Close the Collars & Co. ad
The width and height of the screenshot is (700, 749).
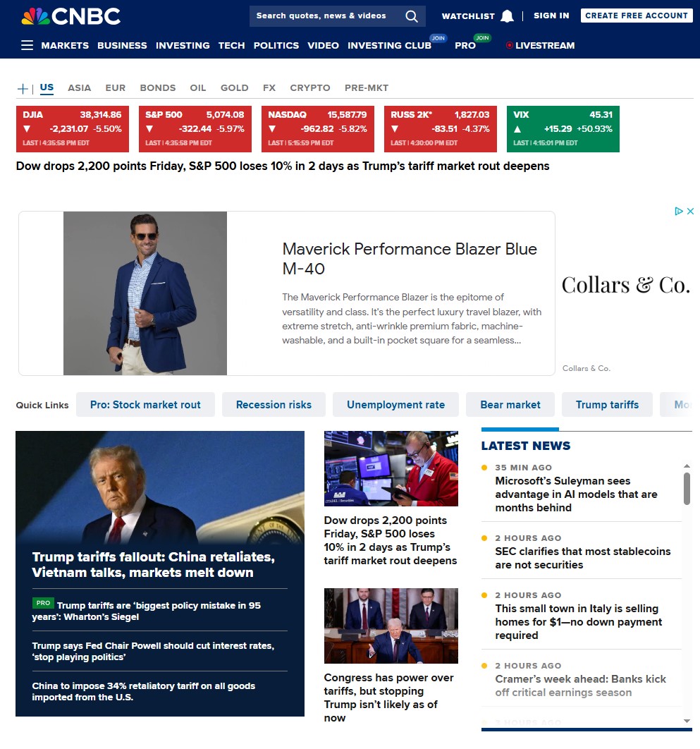click(690, 211)
